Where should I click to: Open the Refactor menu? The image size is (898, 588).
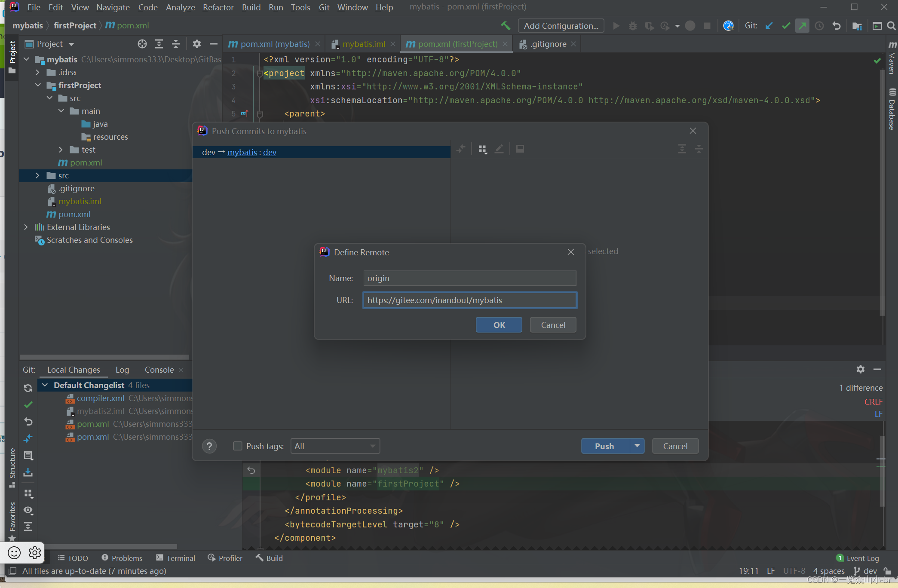pyautogui.click(x=218, y=7)
